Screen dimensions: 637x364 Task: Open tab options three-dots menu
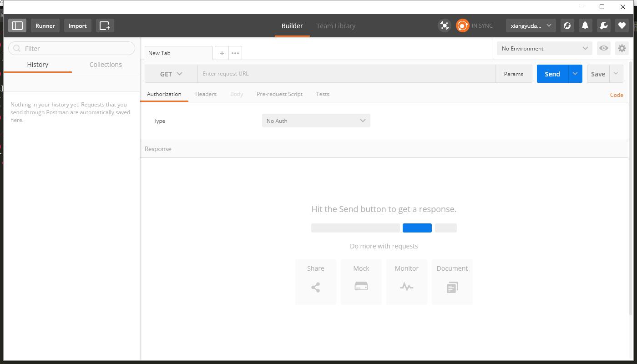click(x=235, y=53)
